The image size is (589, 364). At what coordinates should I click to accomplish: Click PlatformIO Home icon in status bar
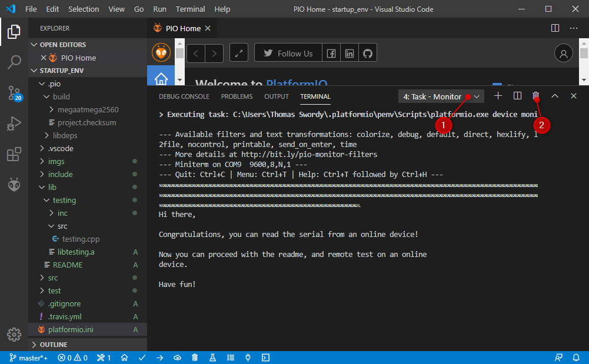coord(124,358)
